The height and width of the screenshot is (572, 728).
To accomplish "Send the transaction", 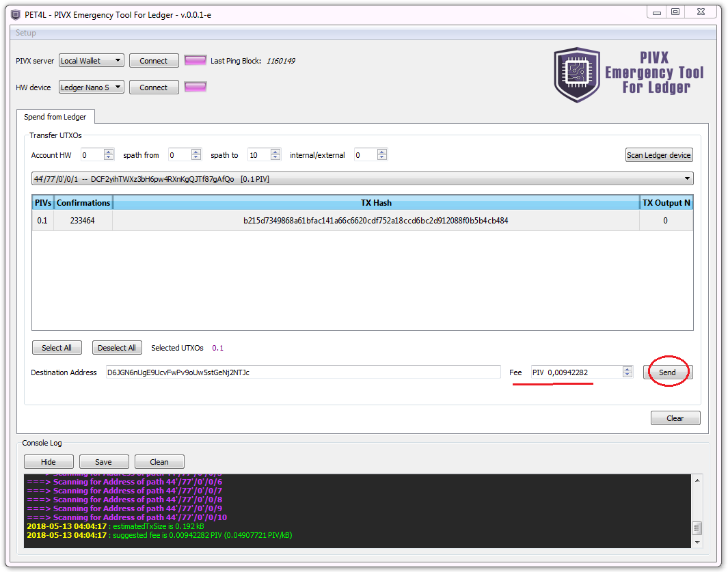I will 668,372.
